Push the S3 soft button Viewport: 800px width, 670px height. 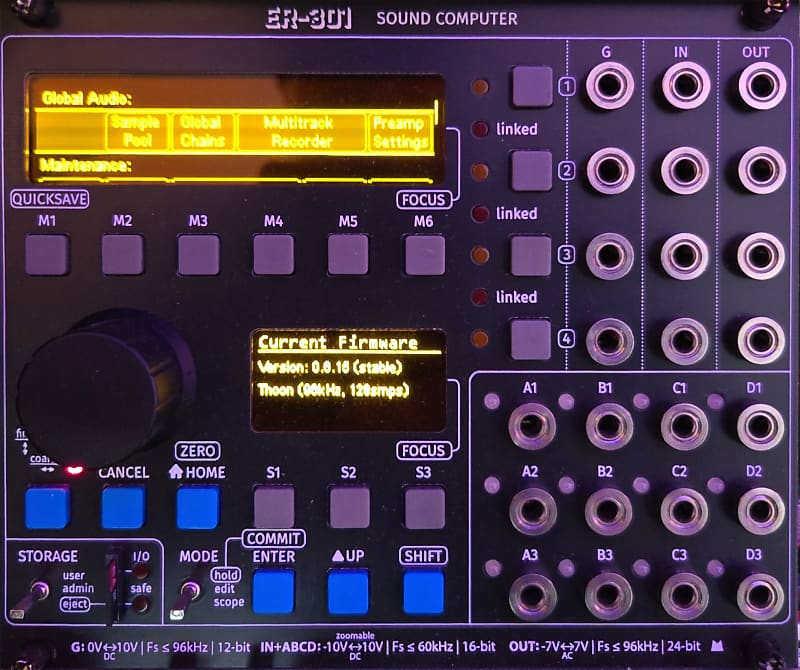(x=424, y=507)
